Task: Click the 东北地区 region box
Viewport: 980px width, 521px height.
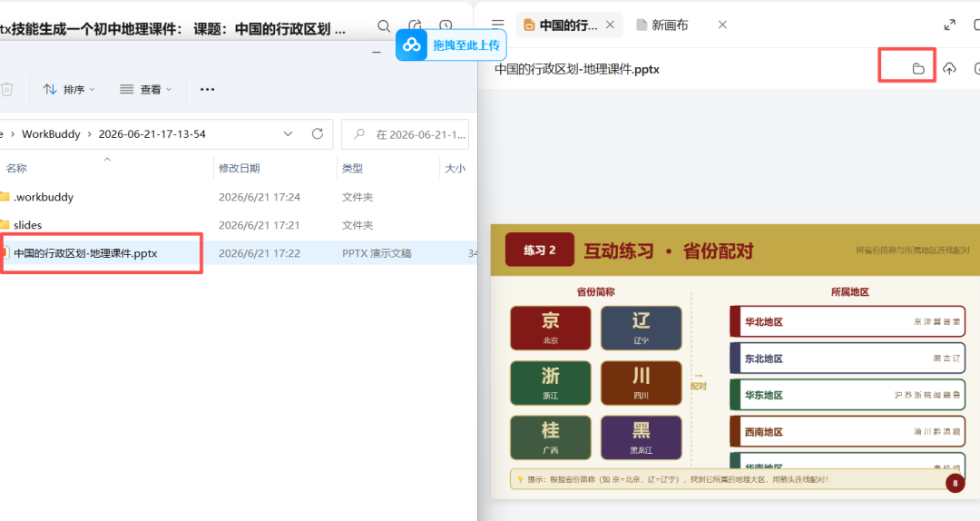Action: 848,359
